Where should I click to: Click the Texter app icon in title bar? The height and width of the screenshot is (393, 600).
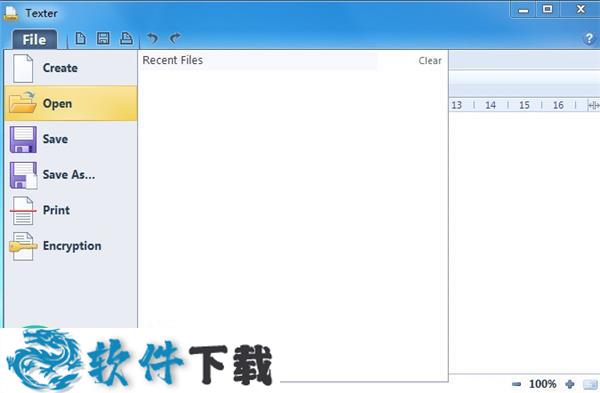(x=11, y=13)
